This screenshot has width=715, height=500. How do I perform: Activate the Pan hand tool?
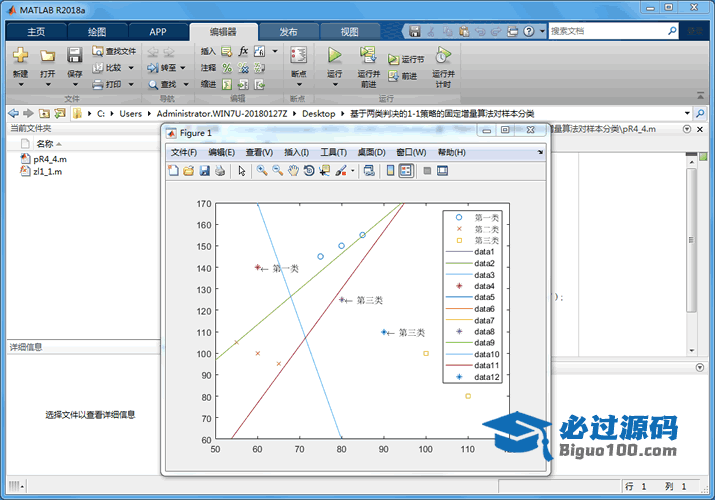[294, 171]
